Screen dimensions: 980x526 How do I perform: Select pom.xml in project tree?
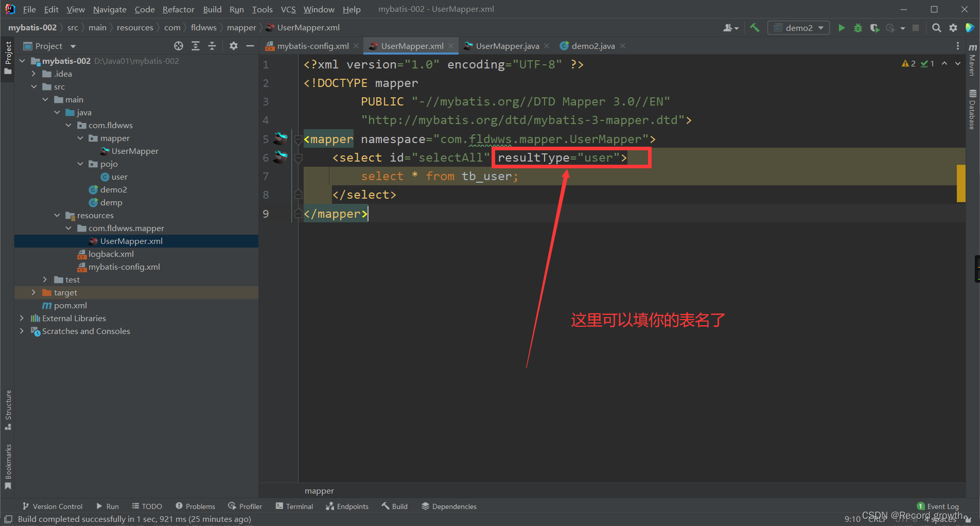pos(70,305)
